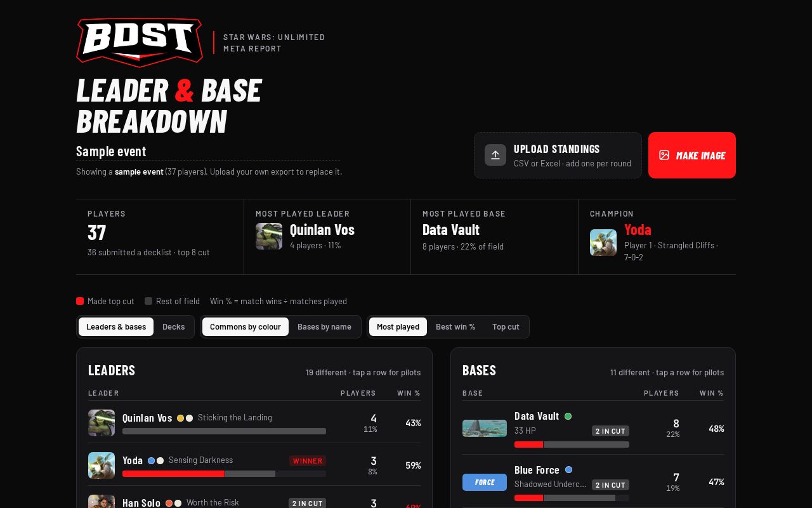Click the blue FORCE base badge
Screen dimensions: 812x508
485,482
